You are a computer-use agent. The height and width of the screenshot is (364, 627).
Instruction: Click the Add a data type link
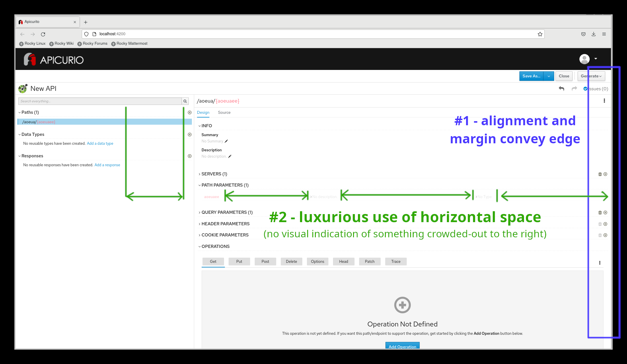[x=100, y=143]
